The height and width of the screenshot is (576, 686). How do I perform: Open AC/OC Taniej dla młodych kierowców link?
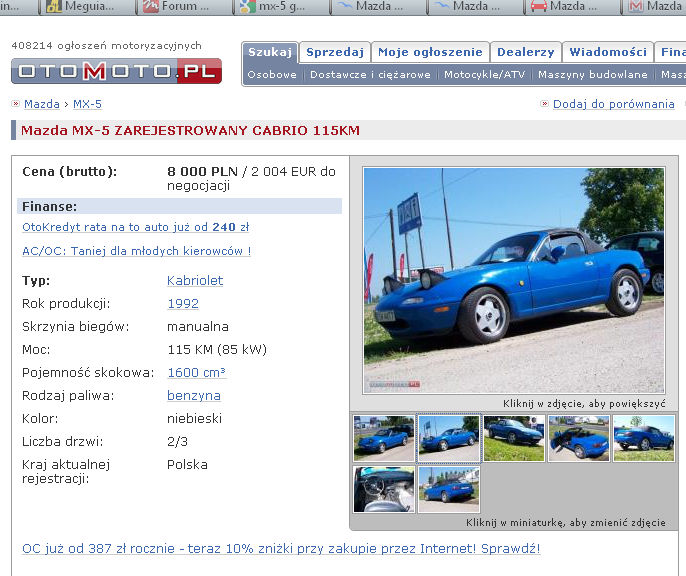pos(136,251)
